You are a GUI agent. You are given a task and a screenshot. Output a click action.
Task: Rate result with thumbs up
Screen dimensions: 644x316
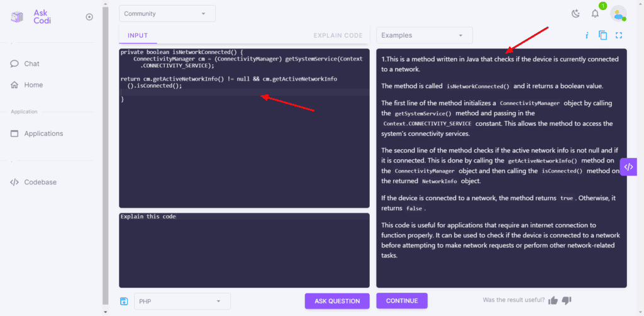(553, 300)
